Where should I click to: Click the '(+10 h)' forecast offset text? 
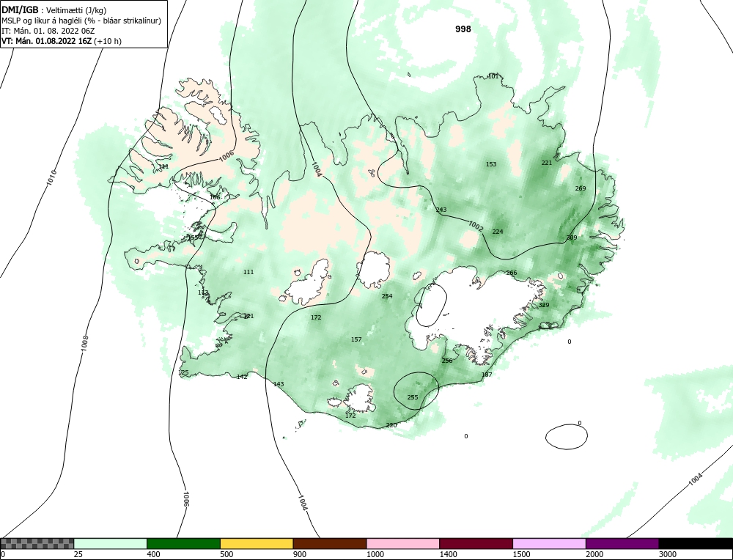pos(108,41)
